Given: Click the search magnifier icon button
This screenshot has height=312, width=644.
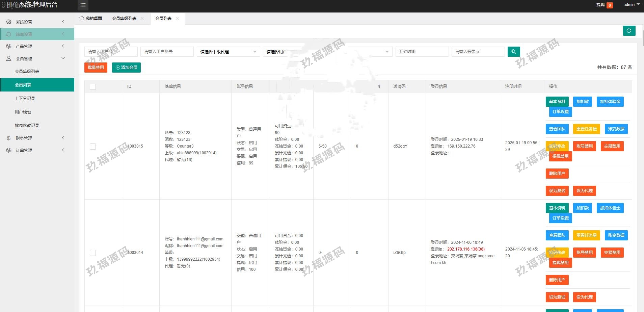Looking at the screenshot, I should (x=513, y=52).
